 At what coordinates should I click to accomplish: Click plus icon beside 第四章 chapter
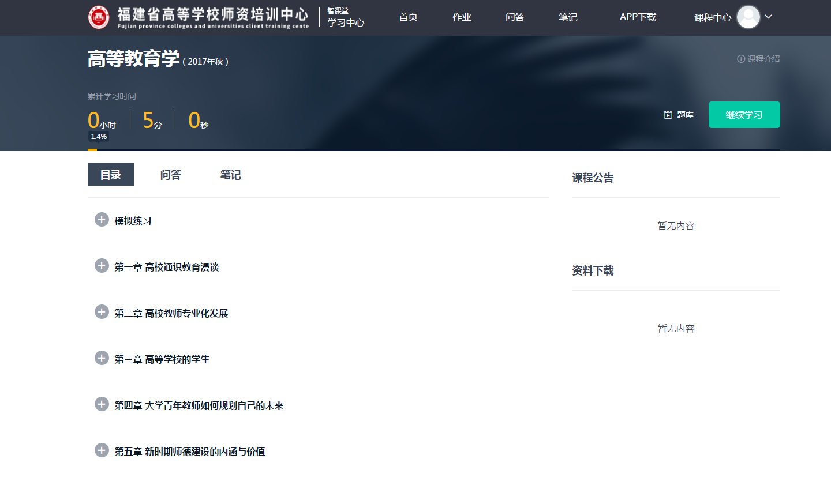click(102, 404)
